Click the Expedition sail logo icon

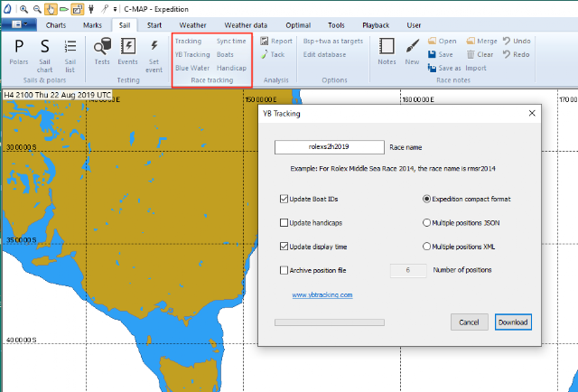click(7, 8)
